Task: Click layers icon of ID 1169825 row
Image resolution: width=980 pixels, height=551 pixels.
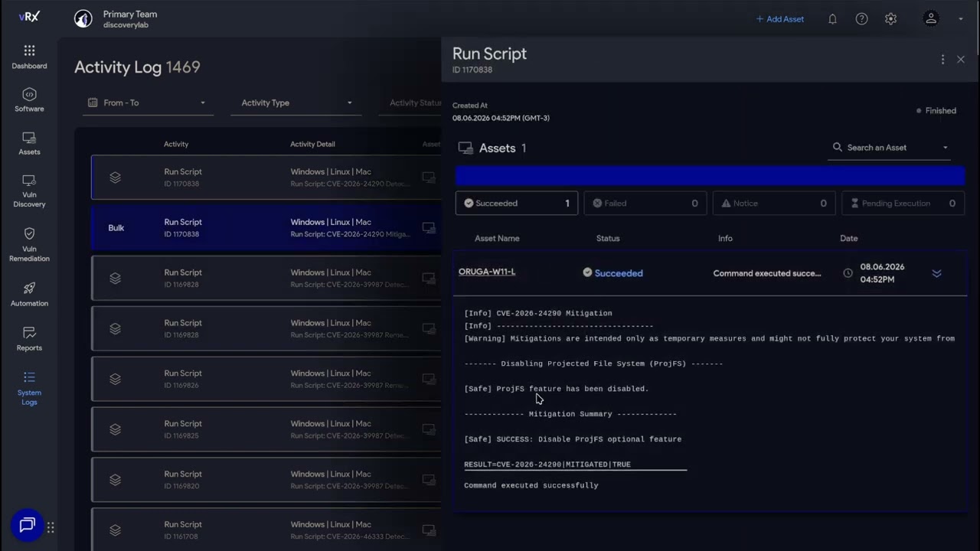Action: click(115, 429)
